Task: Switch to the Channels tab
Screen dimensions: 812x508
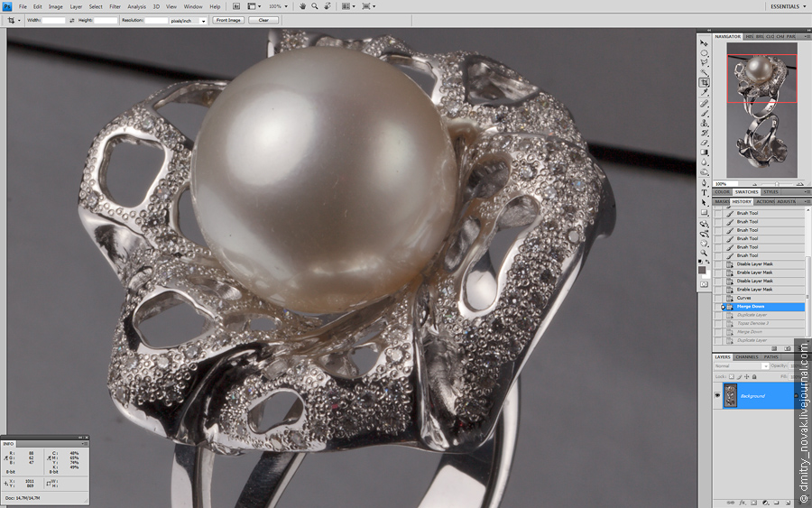Action: pyautogui.click(x=747, y=356)
